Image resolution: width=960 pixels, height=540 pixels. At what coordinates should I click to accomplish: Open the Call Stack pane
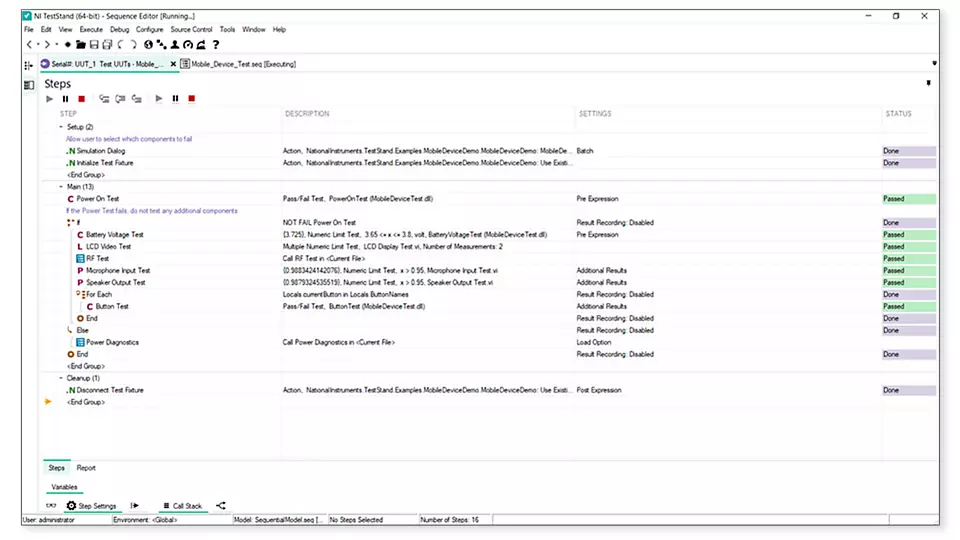pyautogui.click(x=186, y=506)
